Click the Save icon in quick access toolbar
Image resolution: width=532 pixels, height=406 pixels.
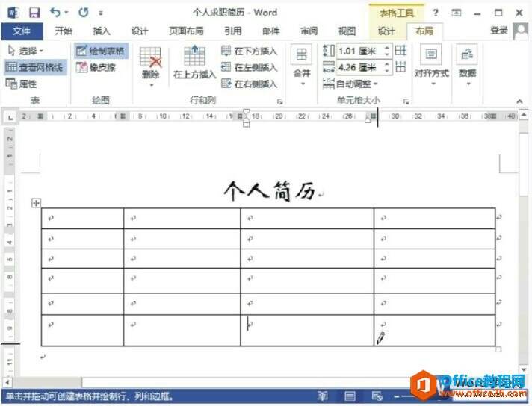click(34, 13)
